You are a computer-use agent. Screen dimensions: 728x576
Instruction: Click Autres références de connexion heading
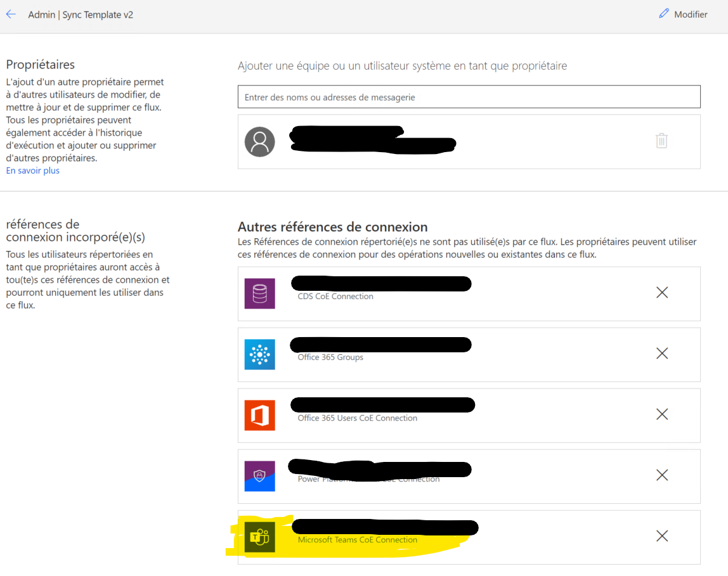pyautogui.click(x=332, y=227)
